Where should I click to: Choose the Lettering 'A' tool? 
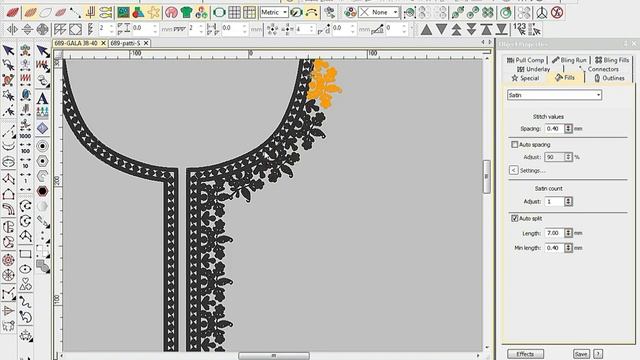(42, 98)
